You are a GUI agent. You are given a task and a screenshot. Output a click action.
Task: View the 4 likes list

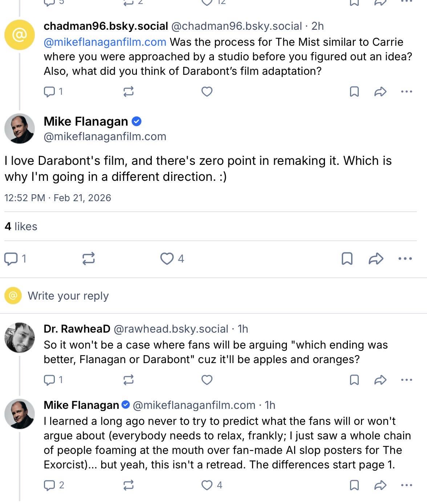pos(21,227)
